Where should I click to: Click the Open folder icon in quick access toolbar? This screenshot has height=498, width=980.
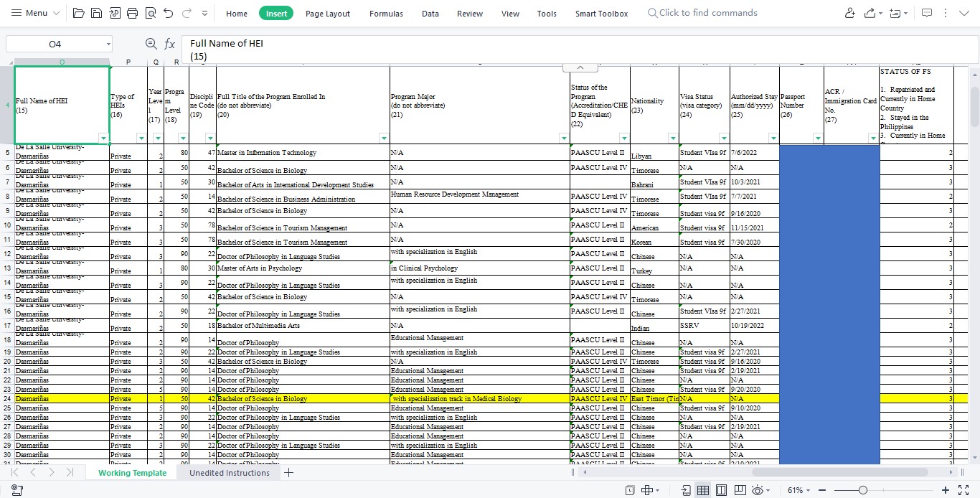(x=79, y=14)
